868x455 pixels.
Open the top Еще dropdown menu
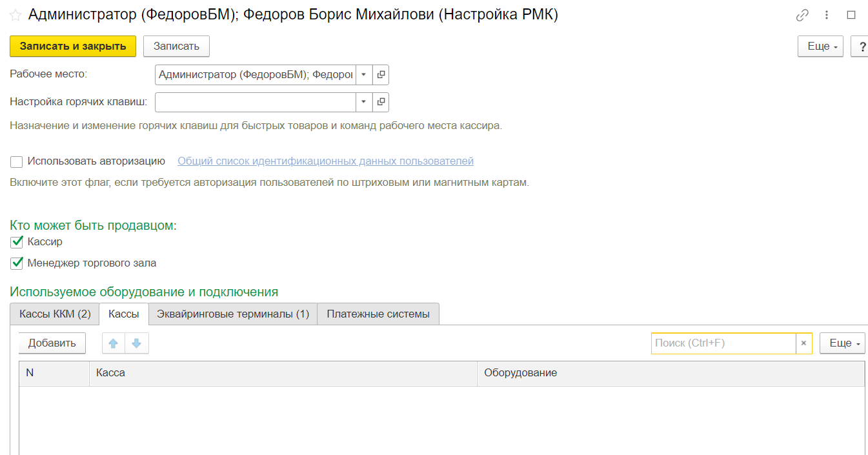(820, 46)
